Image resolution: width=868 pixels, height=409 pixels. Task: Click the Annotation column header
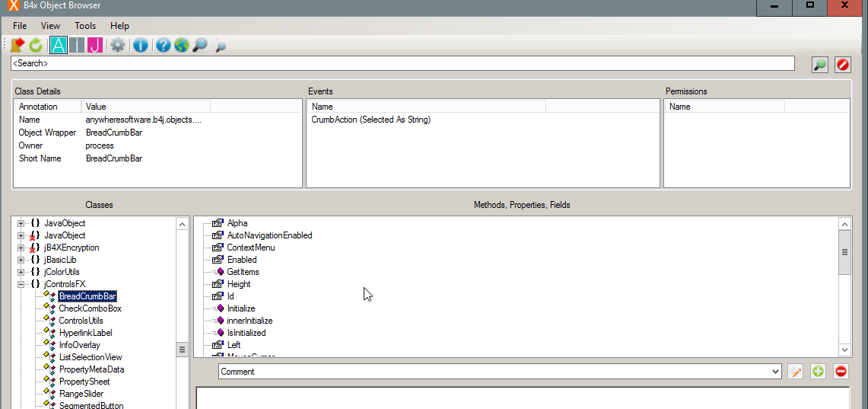pyautogui.click(x=48, y=107)
